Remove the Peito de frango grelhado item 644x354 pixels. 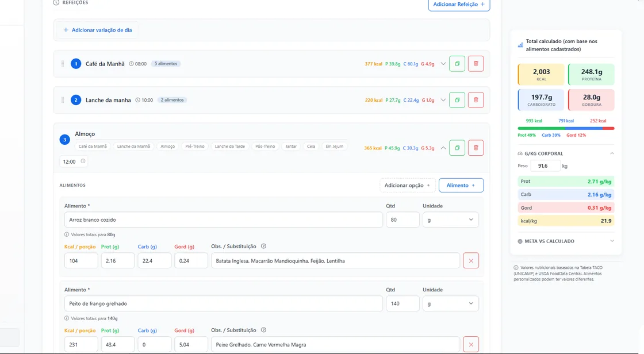coord(471,345)
